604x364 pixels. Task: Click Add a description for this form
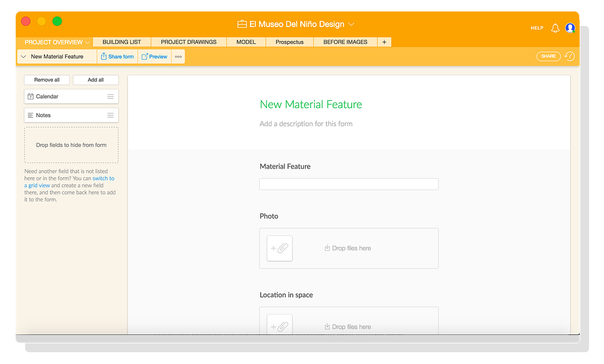306,124
